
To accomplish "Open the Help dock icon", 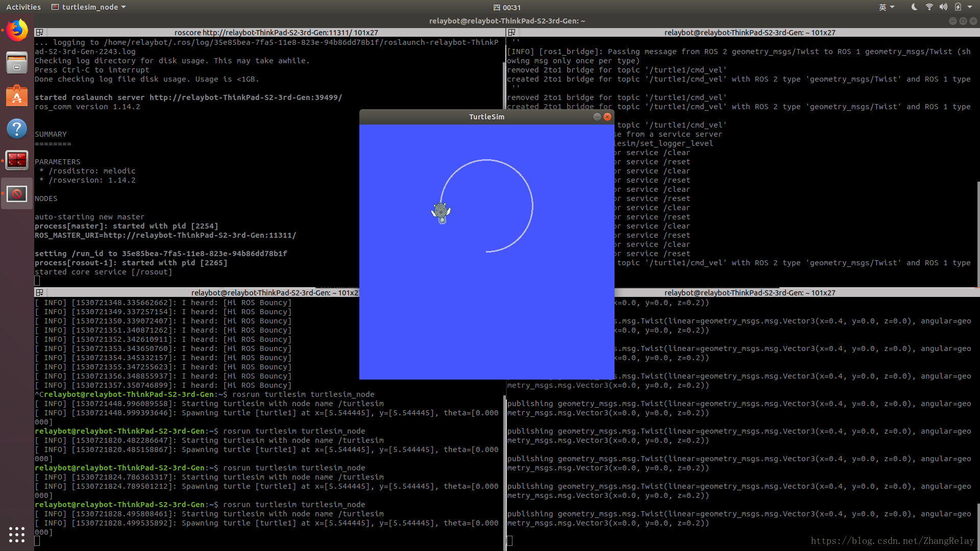I will (x=17, y=128).
